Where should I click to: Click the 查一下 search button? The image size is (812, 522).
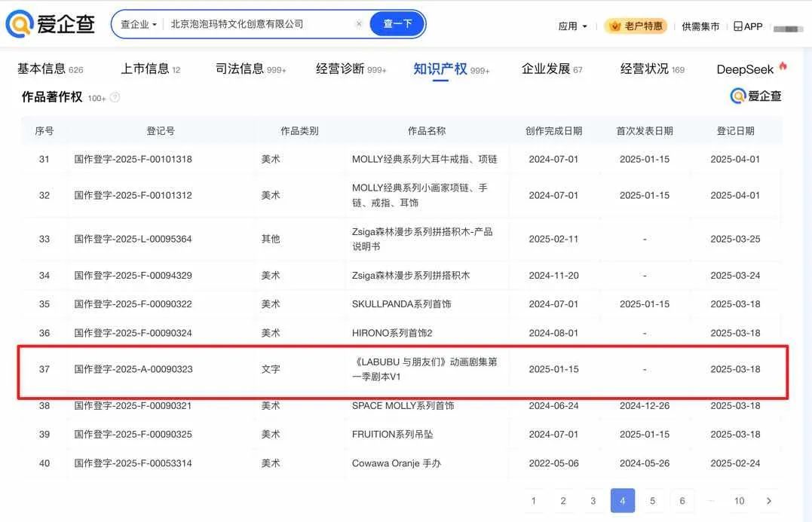click(x=397, y=24)
